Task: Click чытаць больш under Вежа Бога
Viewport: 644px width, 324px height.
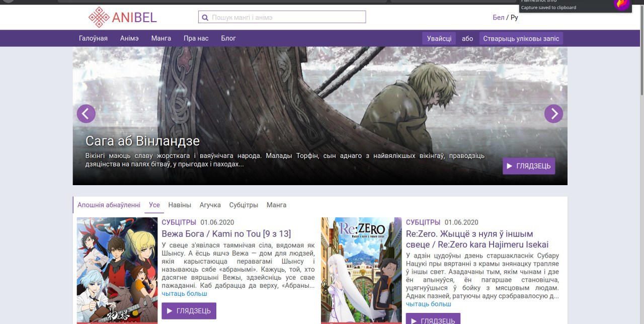Action: pyautogui.click(x=184, y=294)
